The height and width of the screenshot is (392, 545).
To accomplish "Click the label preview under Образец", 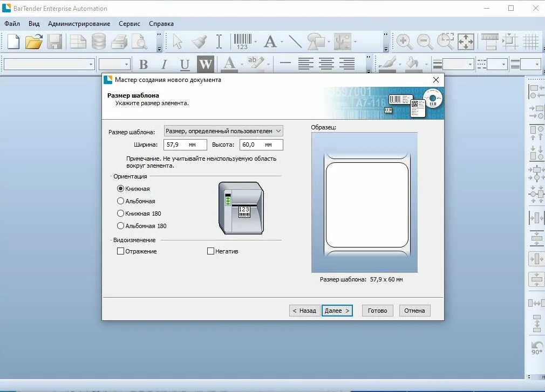I will pos(364,202).
